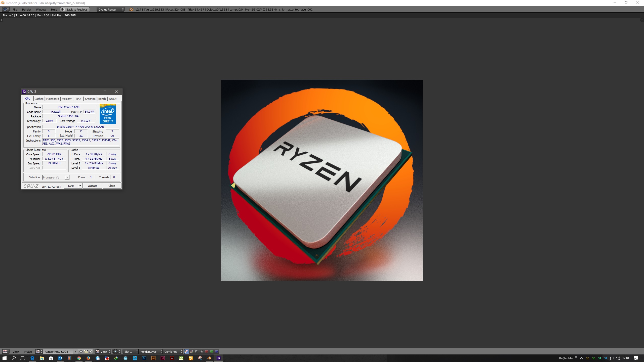Open the Render menu in Blender
The image size is (644, 362).
tap(26, 10)
